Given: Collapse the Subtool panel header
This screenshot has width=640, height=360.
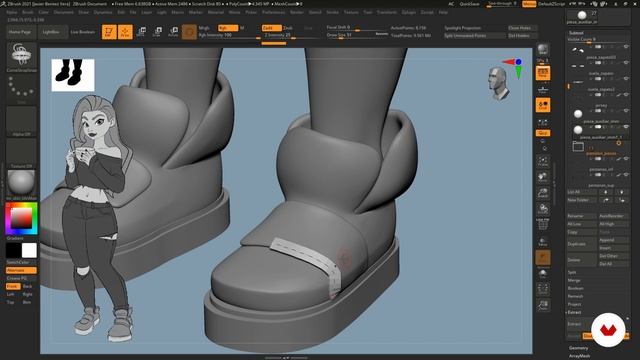Looking at the screenshot, I should click(x=576, y=33).
